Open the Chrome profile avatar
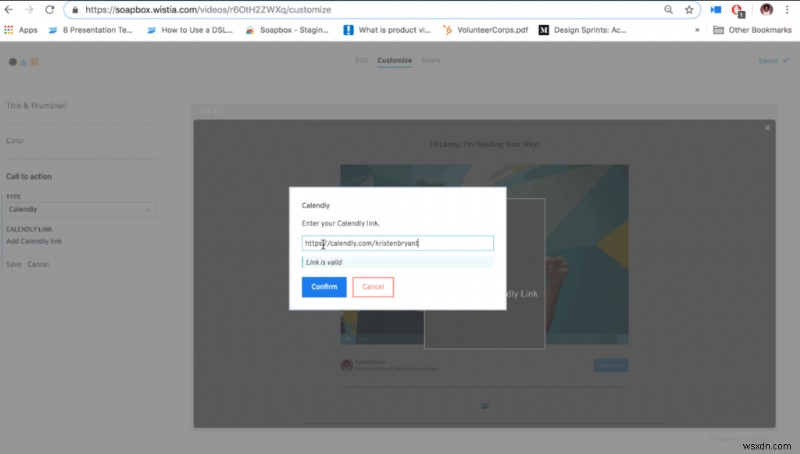Screen dimensions: 800x454 click(766, 10)
